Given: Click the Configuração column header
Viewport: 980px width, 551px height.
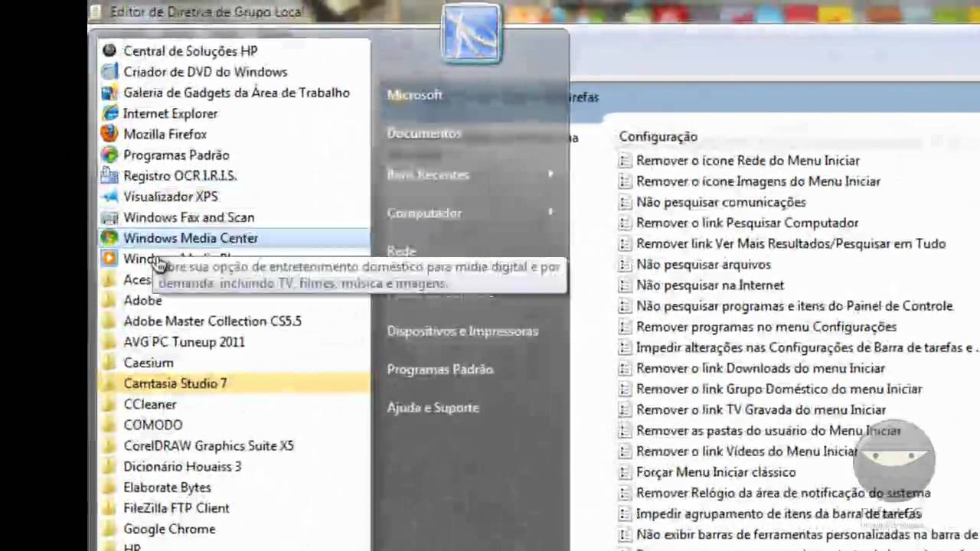Looking at the screenshot, I should click(658, 136).
